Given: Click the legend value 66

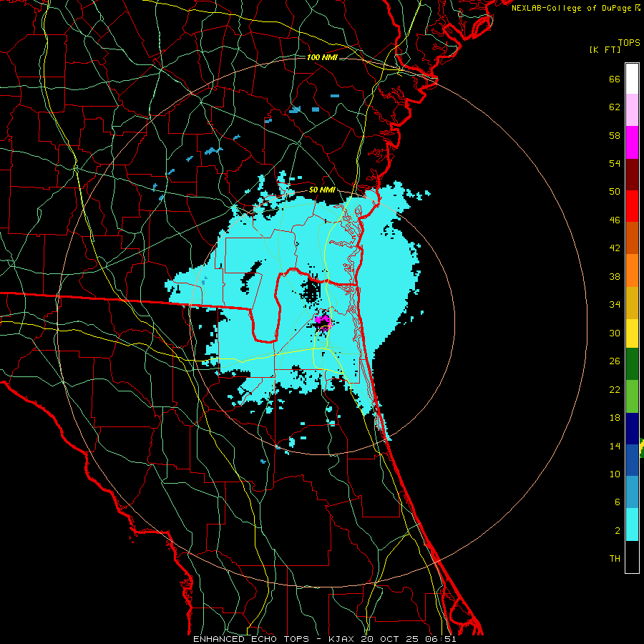Looking at the screenshot, I should click(615, 79).
